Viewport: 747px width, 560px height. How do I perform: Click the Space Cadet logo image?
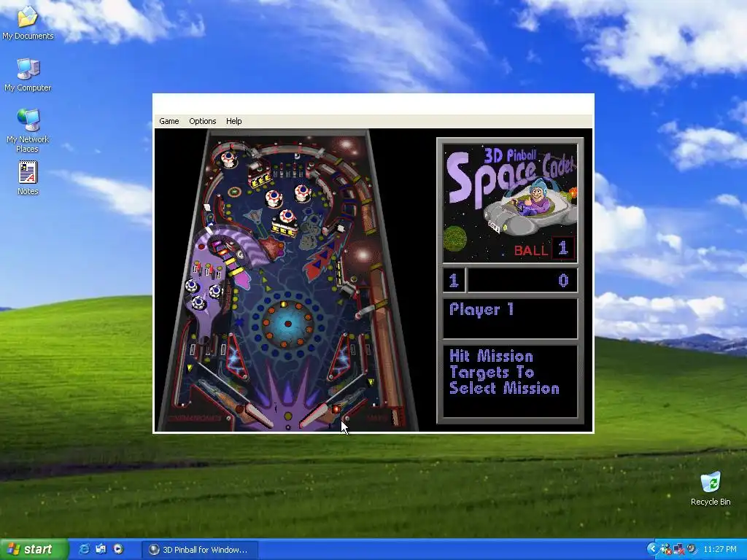pos(510,204)
